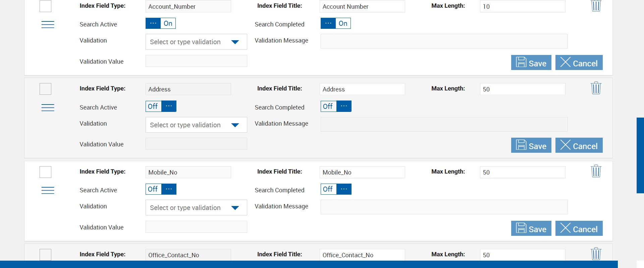Turn off Search Active for Account_Number
Viewport: 644px width, 268px height.
pos(160,23)
